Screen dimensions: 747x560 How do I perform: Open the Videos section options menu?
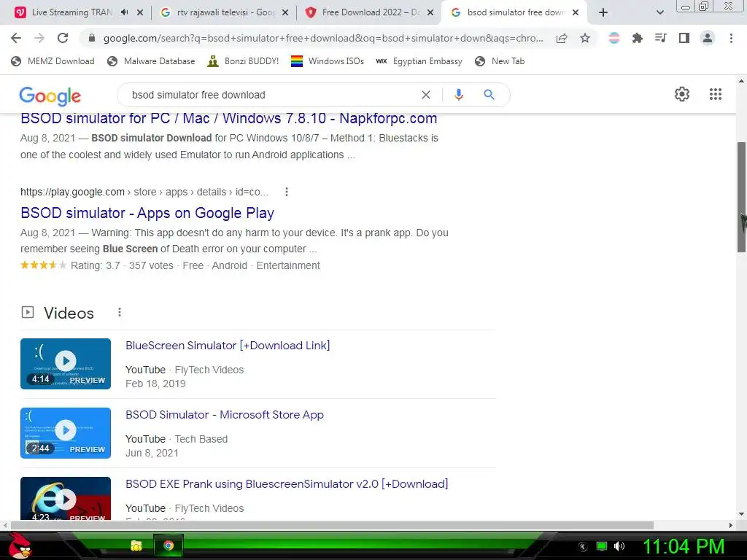click(120, 312)
